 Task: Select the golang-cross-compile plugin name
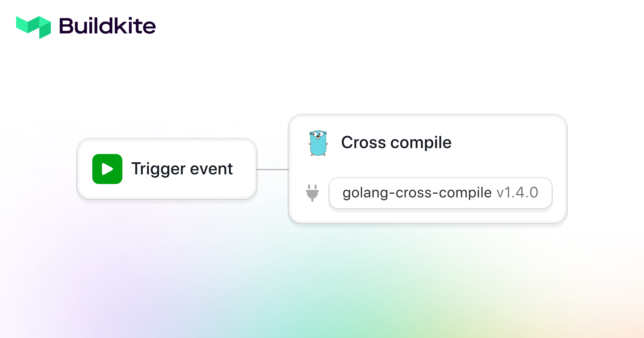tap(417, 193)
